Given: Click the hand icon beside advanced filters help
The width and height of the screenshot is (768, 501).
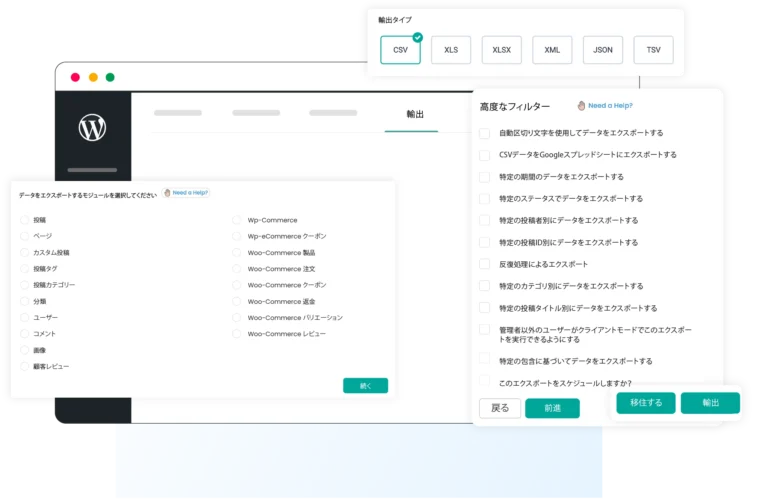Looking at the screenshot, I should tap(581, 105).
